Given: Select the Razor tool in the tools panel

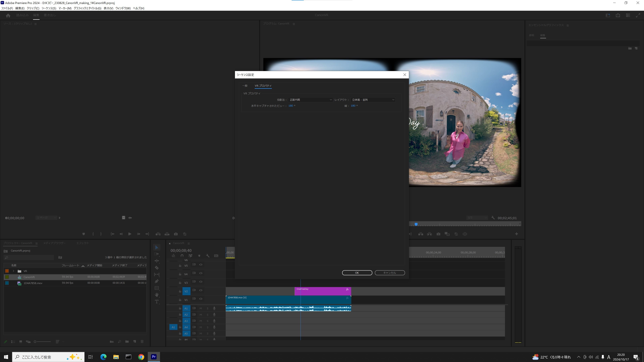Looking at the screenshot, I should [157, 268].
